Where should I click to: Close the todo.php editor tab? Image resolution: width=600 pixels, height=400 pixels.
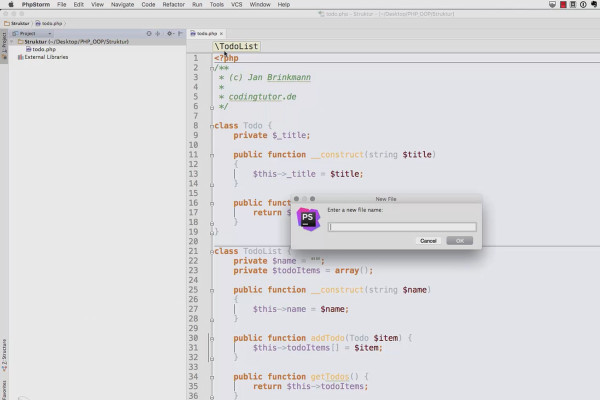pos(221,34)
